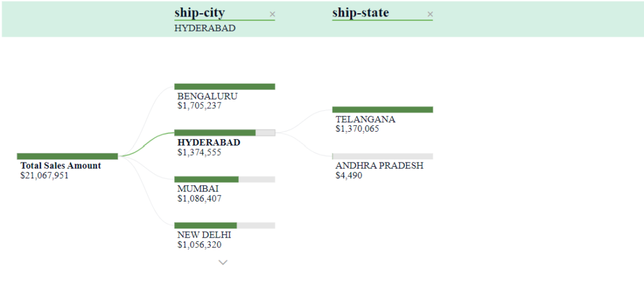Select the ANDHRA PRADESH state bar
This screenshot has width=644, height=291.
tap(382, 156)
